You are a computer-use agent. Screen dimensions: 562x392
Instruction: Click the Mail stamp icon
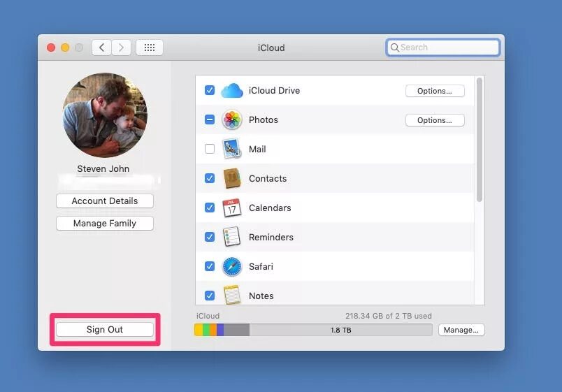click(x=231, y=149)
